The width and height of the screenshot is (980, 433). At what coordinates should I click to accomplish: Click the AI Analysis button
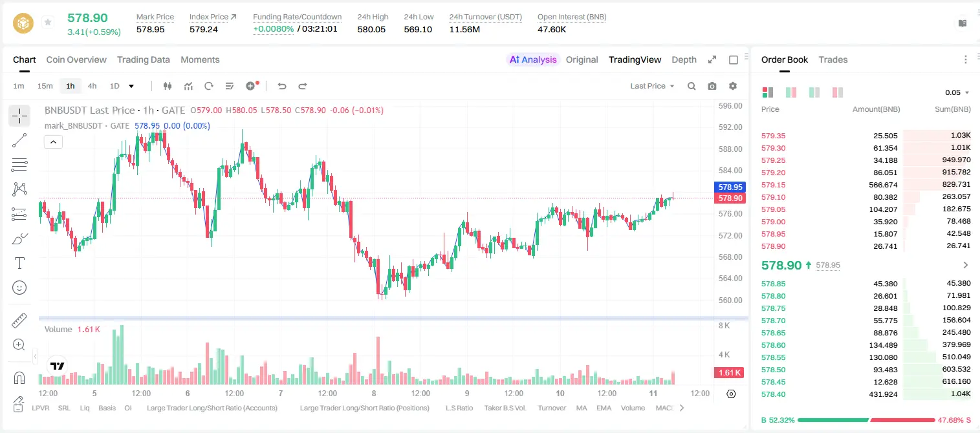pyautogui.click(x=532, y=59)
